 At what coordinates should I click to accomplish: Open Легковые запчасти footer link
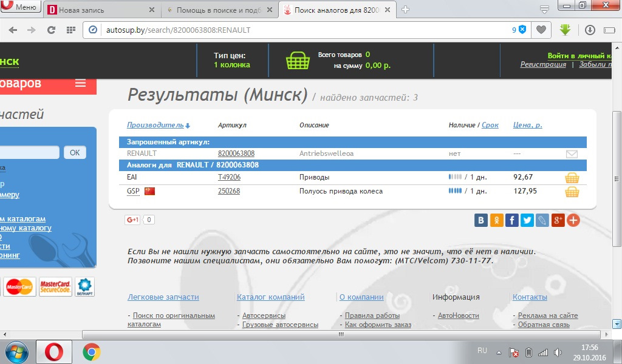click(x=163, y=297)
